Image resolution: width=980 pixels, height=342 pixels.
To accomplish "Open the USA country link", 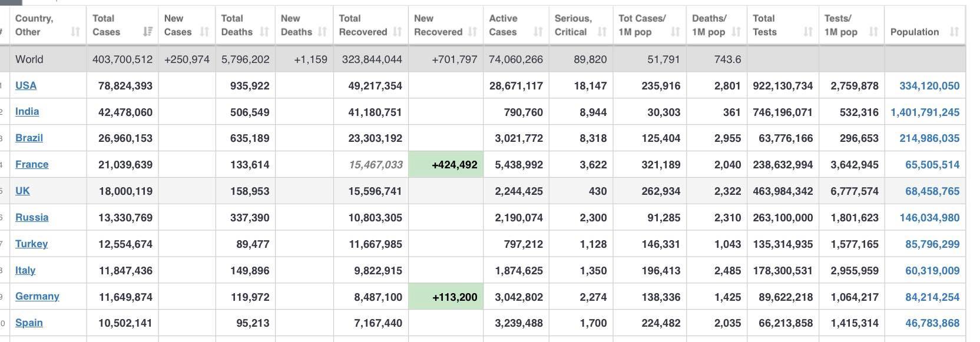I will pos(26,85).
